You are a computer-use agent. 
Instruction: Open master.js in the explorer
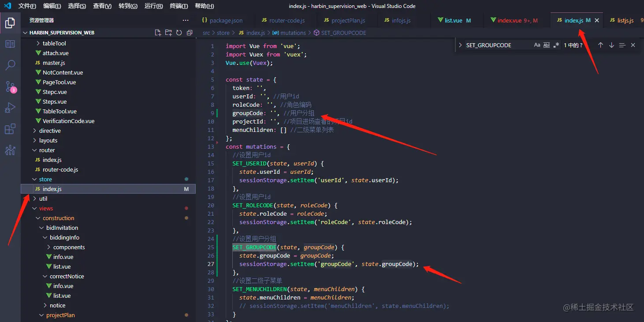[x=54, y=63]
